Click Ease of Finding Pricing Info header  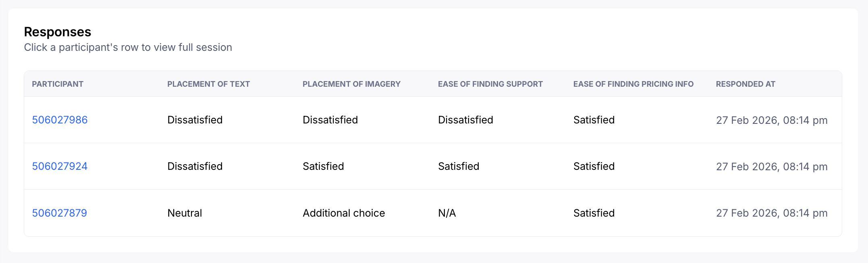[633, 84]
